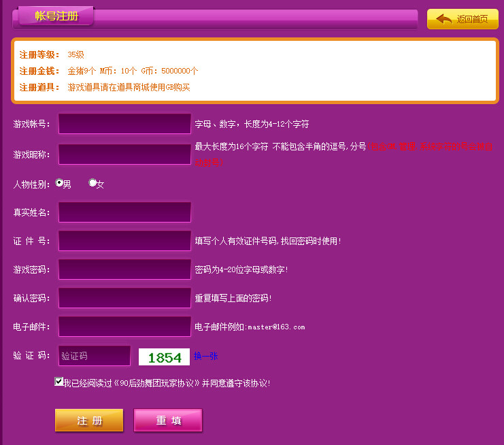
Task: Click the 换一张 captcha refresh link
Action: coord(205,357)
